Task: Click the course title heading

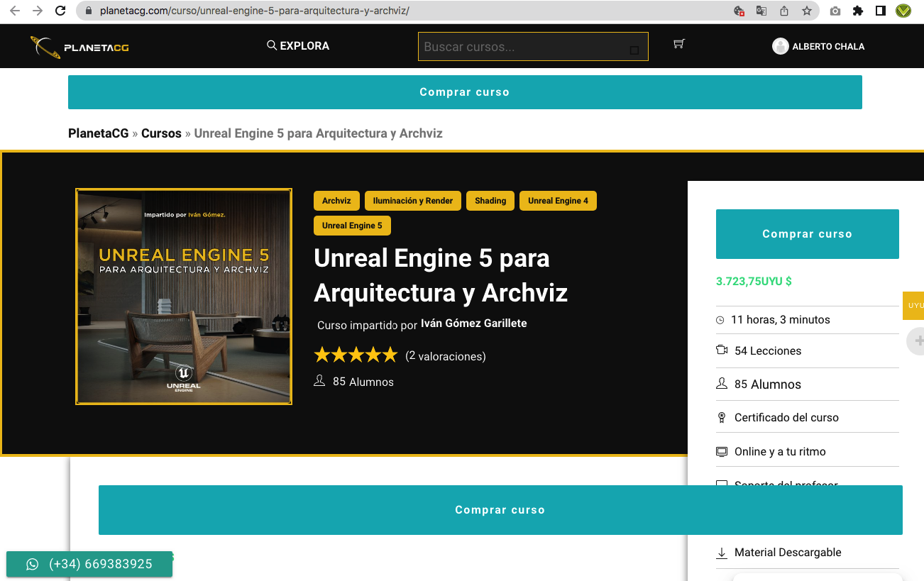Action: pyautogui.click(x=441, y=275)
